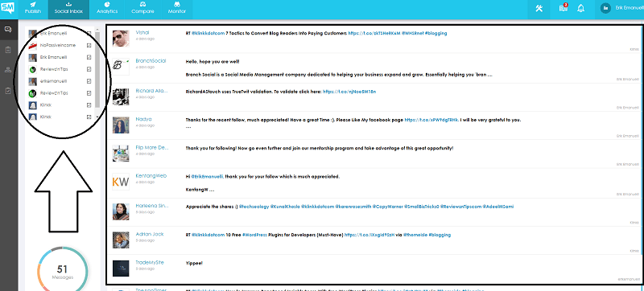Click the account list scroll-down arrow

click(x=97, y=117)
